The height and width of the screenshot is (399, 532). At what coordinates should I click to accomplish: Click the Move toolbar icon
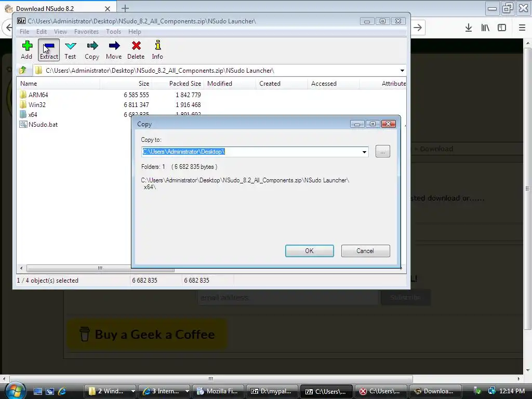coord(114,50)
